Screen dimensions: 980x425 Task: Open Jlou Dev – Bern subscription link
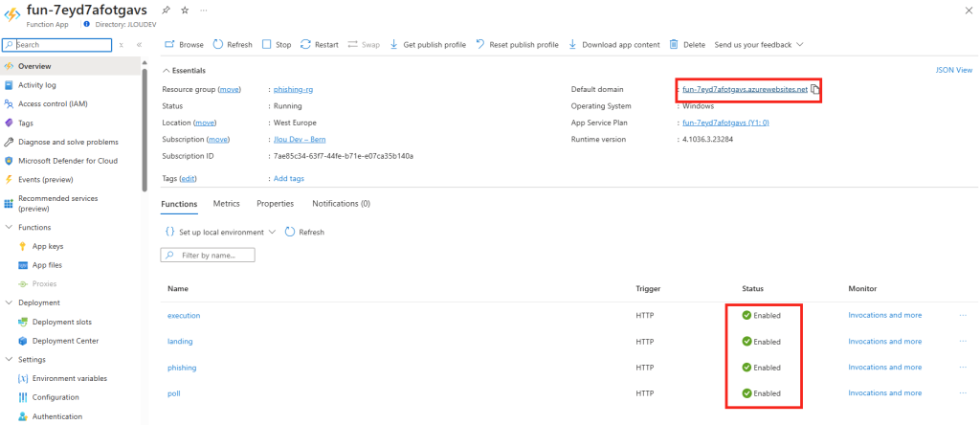(300, 140)
